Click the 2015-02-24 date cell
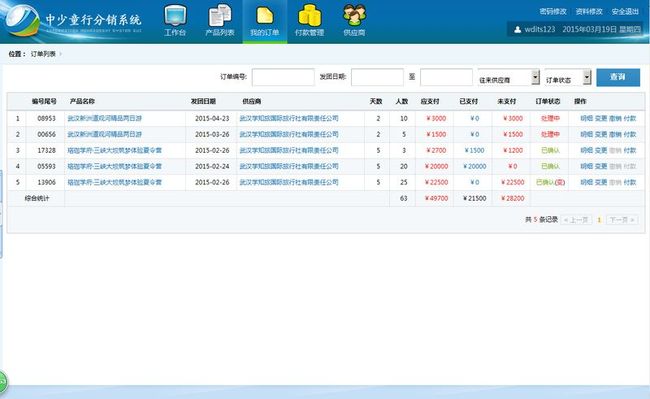This screenshot has height=399, width=650. (212, 166)
